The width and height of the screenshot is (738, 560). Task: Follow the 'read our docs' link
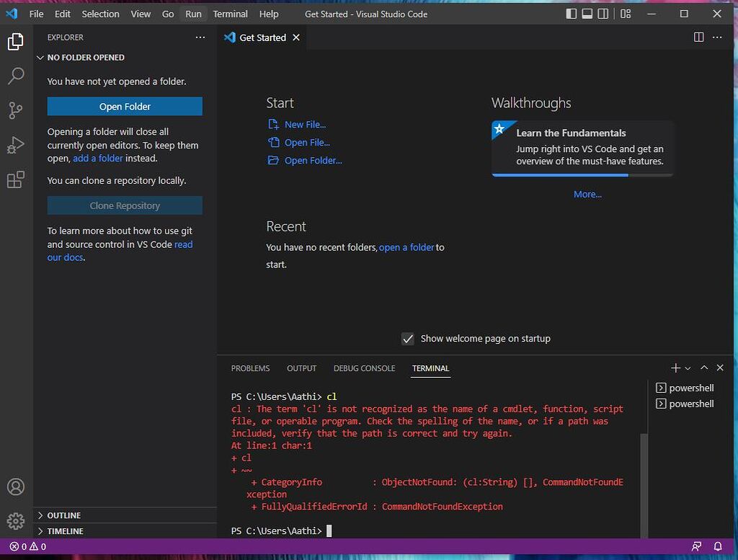pyautogui.click(x=120, y=251)
